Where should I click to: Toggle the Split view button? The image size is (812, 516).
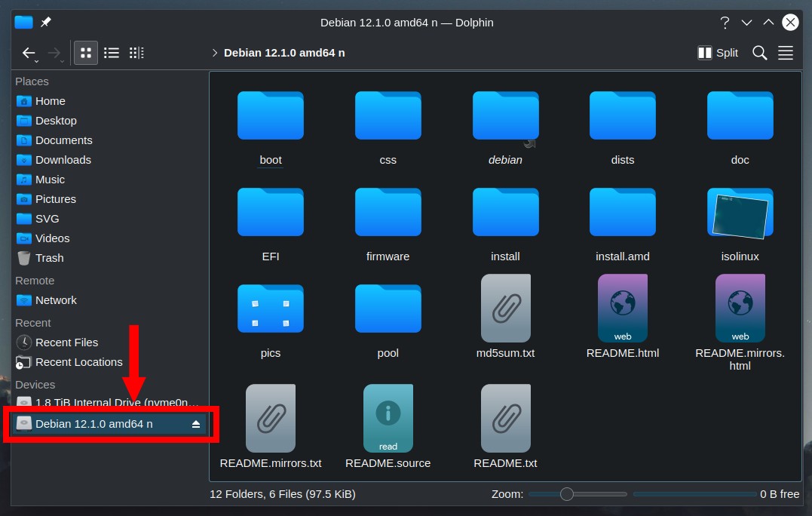tap(718, 53)
